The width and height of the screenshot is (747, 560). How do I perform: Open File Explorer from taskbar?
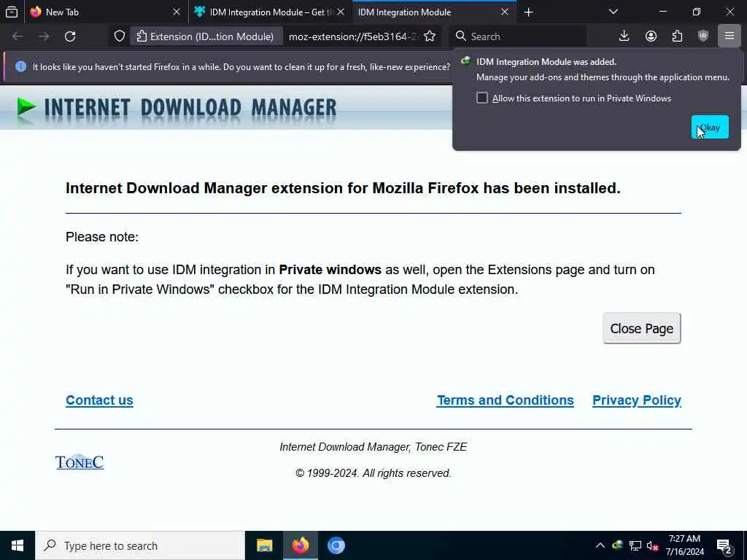tap(264, 545)
